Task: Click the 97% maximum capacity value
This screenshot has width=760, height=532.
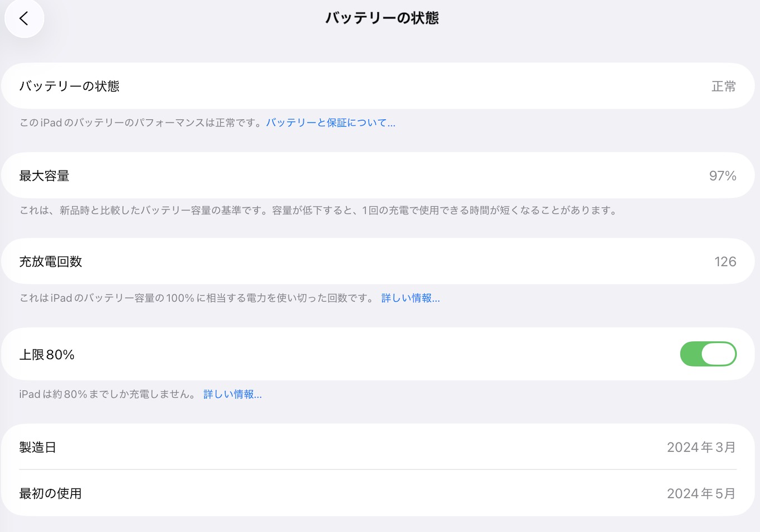Action: (722, 176)
